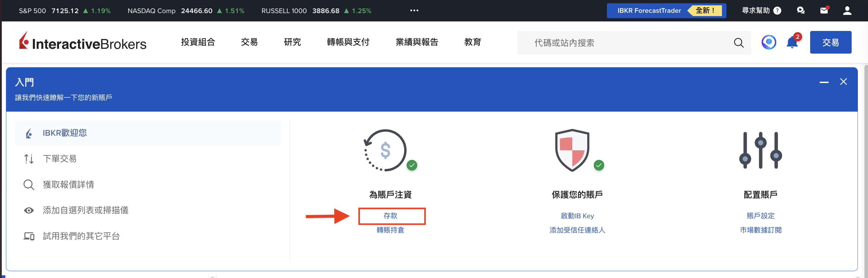Minimize the 入門 getting started panel
The width and height of the screenshot is (868, 278).
(x=824, y=82)
